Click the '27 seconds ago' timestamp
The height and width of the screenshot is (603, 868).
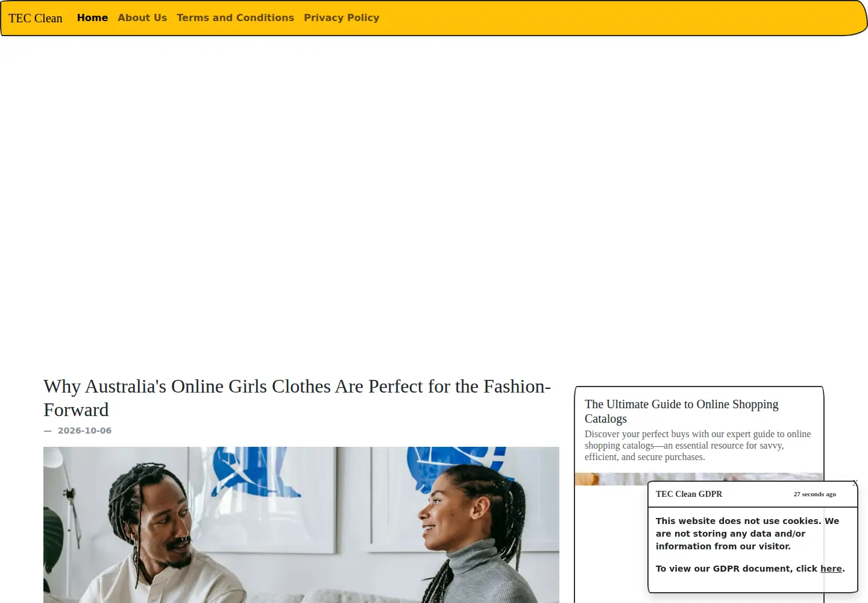pos(814,494)
